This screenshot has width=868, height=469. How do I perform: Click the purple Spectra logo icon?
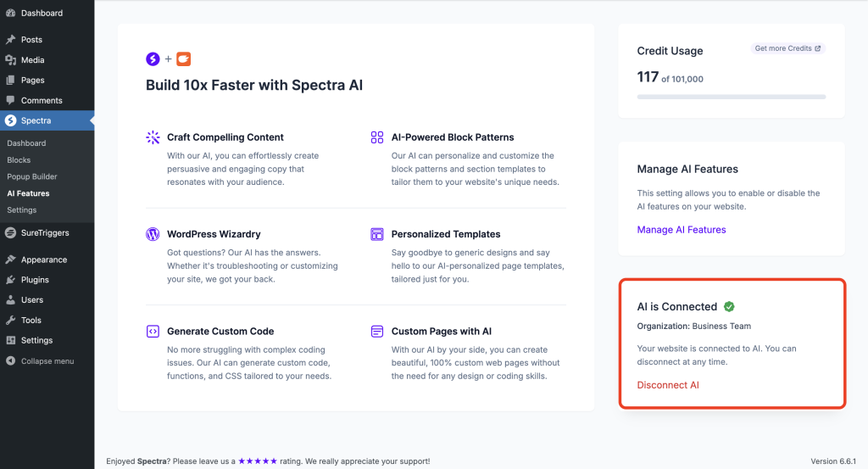click(x=153, y=59)
